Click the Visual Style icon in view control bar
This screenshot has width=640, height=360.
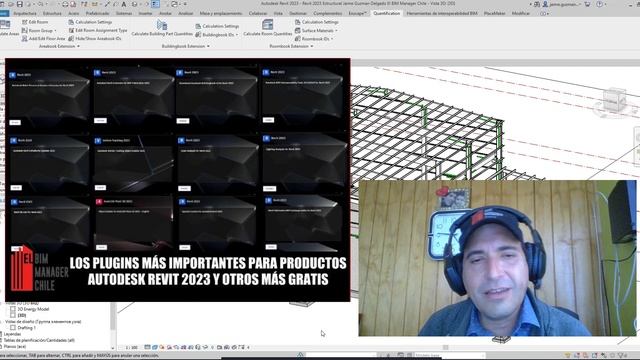tap(155, 347)
